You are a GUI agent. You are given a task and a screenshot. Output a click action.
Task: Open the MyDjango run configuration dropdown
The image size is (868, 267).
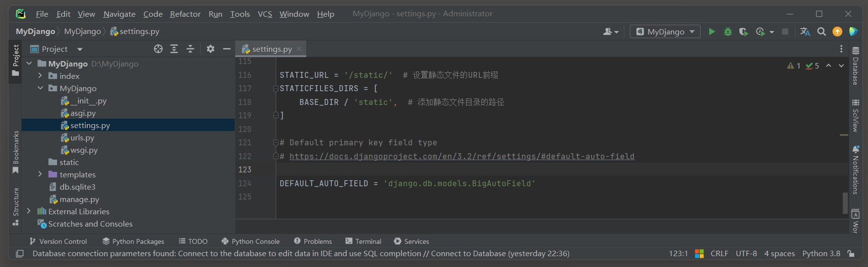click(x=665, y=32)
